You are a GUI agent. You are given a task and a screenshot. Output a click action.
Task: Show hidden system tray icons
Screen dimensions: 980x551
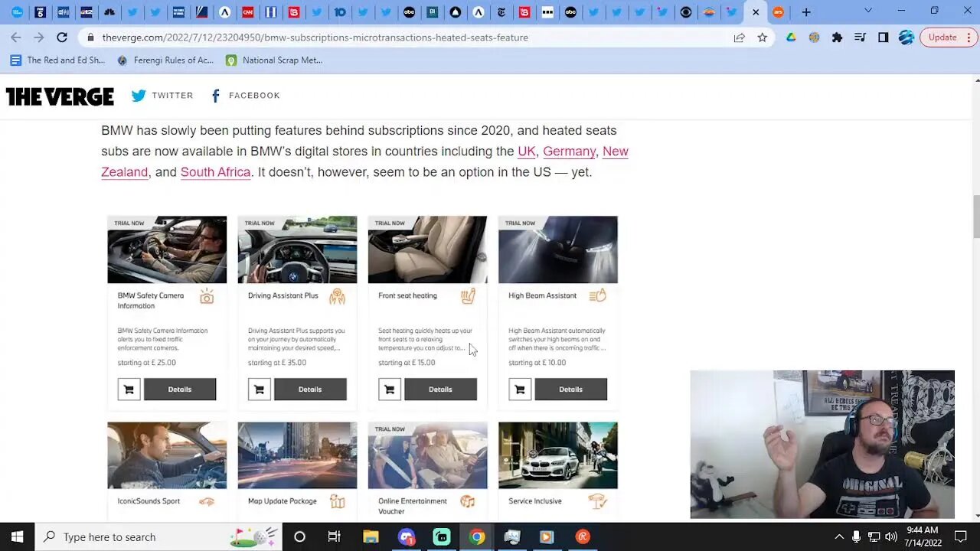click(x=838, y=536)
